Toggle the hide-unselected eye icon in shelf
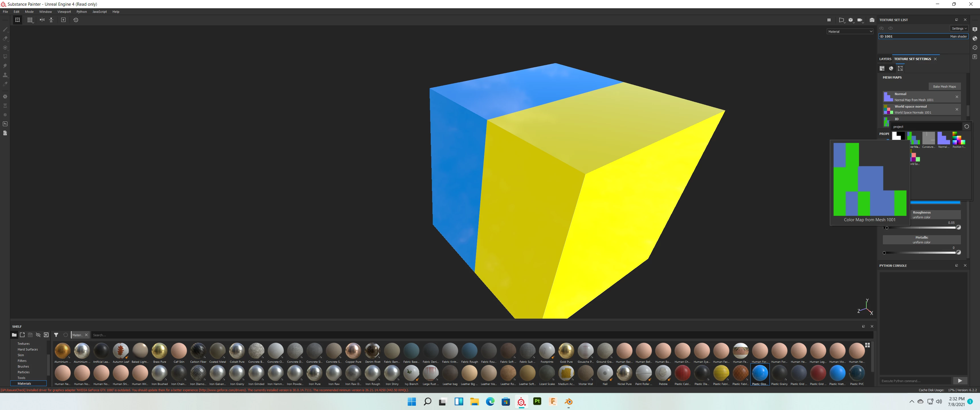The height and width of the screenshot is (410, 980). 38,335
